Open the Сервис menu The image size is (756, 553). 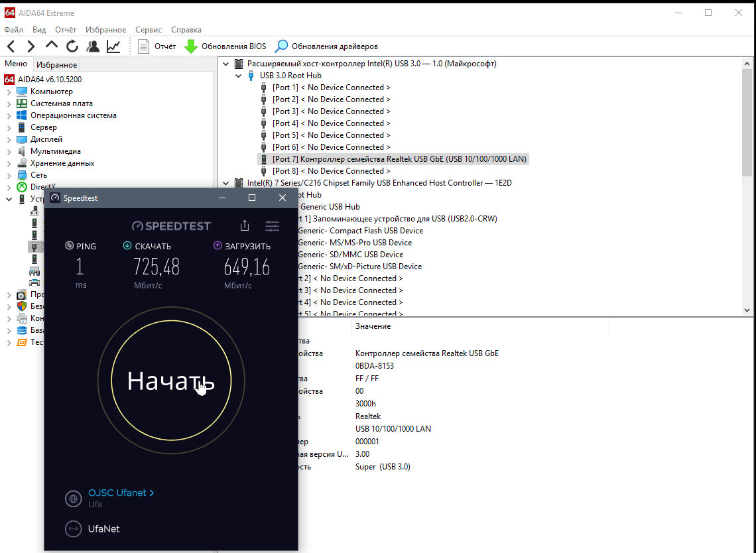148,30
